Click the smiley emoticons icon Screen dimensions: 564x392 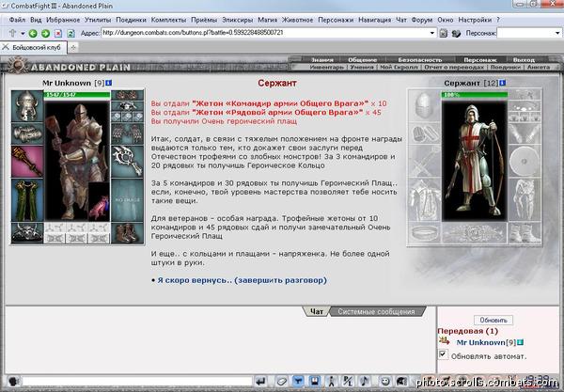tap(384, 382)
